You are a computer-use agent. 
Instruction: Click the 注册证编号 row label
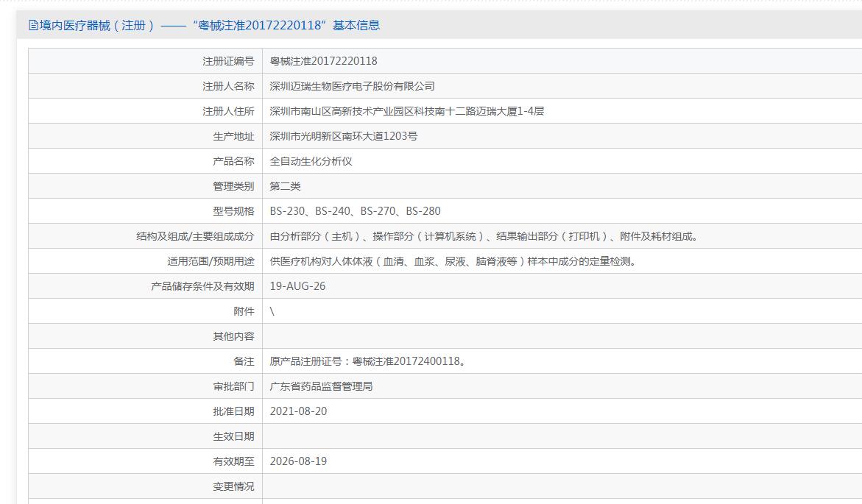(x=228, y=61)
